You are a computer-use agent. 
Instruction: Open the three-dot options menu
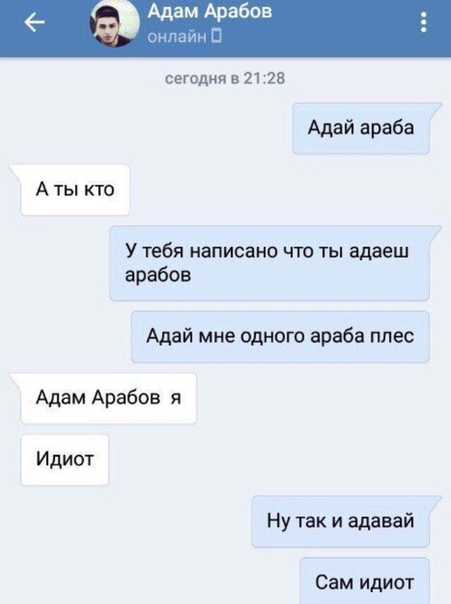424,22
